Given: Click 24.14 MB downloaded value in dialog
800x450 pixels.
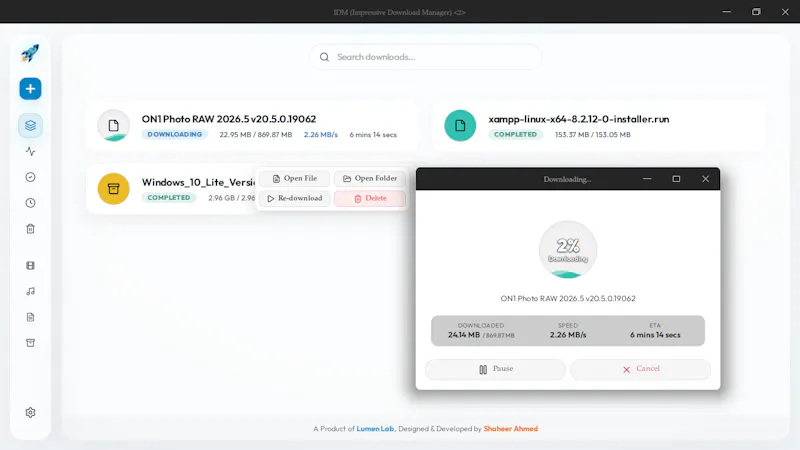Looking at the screenshot, I should click(464, 335).
